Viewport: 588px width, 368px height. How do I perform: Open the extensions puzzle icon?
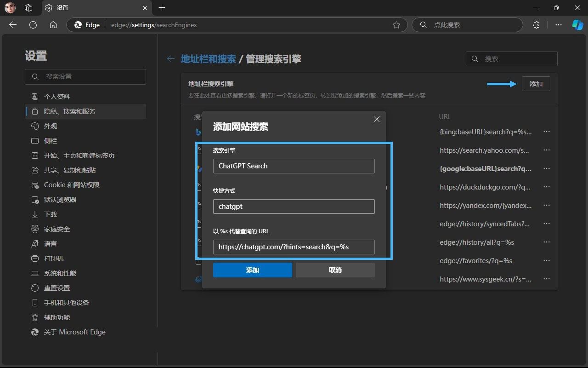(x=536, y=25)
